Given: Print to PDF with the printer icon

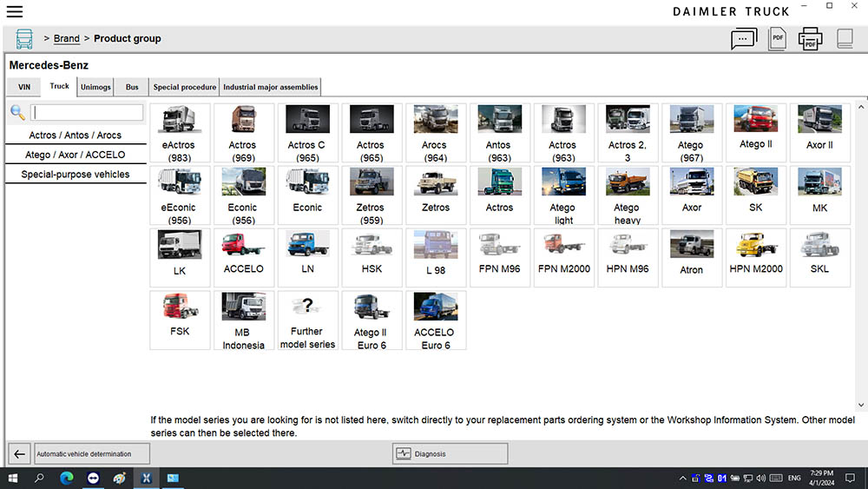Looking at the screenshot, I should [x=810, y=39].
